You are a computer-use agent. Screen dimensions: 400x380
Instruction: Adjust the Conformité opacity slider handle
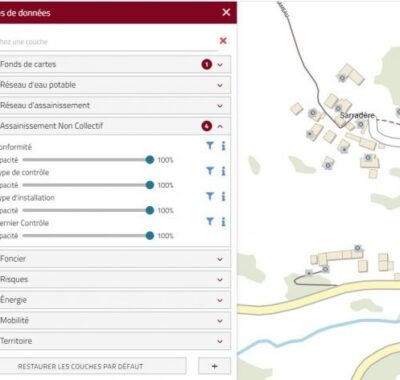(x=150, y=160)
